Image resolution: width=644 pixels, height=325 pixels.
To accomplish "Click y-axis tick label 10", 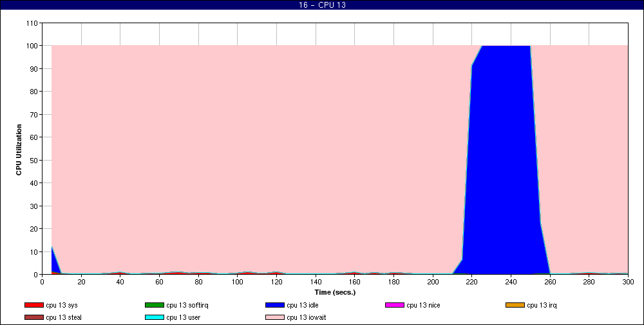I will [34, 251].
